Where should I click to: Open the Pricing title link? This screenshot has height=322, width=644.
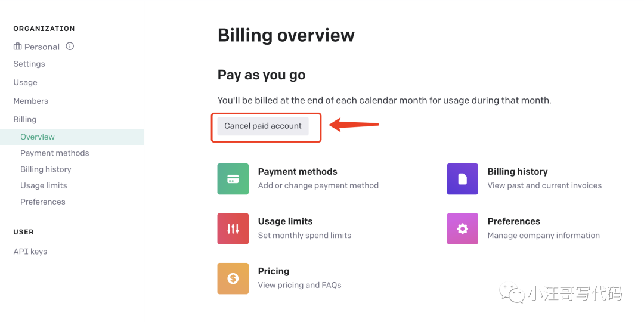[274, 271]
